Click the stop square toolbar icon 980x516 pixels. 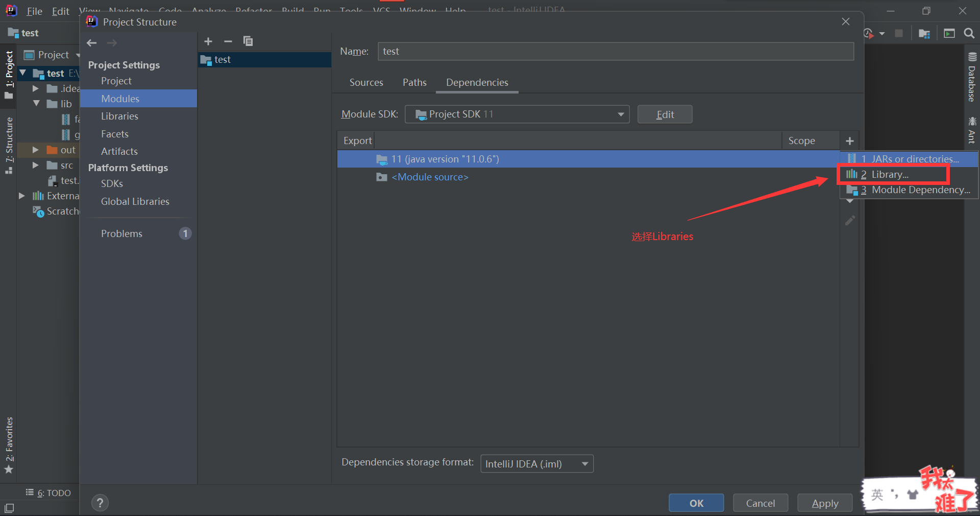899,33
